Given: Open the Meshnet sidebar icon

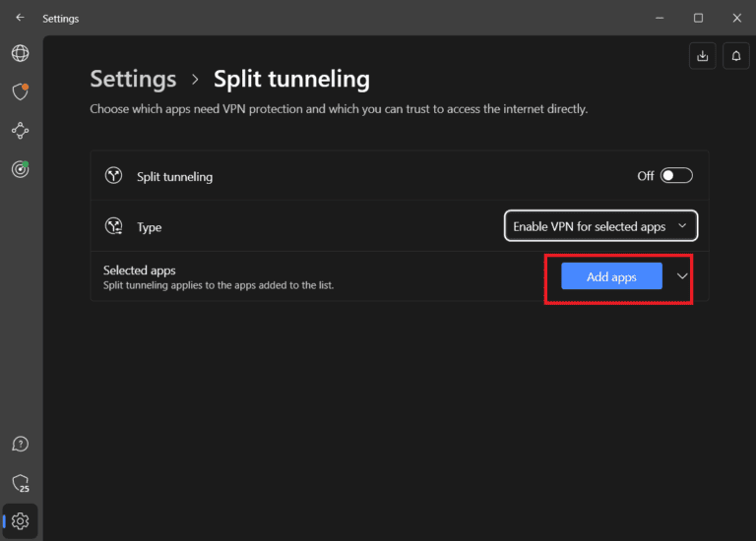Looking at the screenshot, I should click(x=20, y=130).
